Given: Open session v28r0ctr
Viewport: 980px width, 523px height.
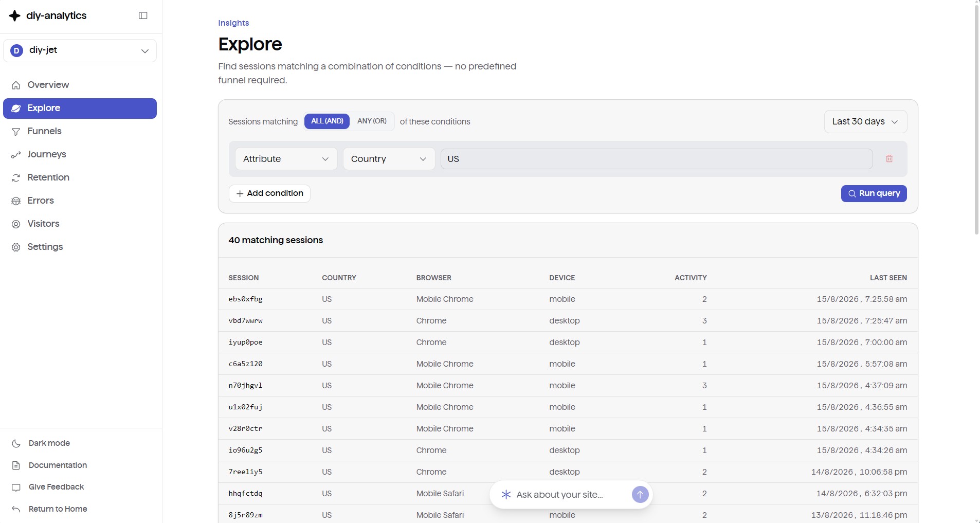Looking at the screenshot, I should click(x=246, y=429).
